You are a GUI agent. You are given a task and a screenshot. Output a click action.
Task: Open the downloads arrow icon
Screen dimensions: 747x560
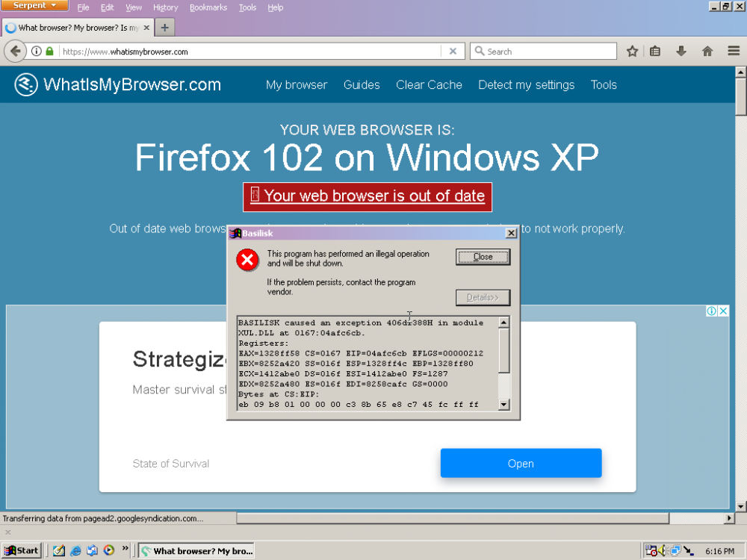pos(681,52)
